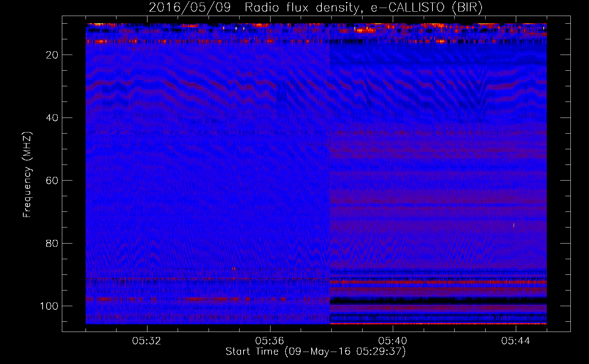Click the '40' frequency tick label
This screenshot has width=589, height=364.
[x=52, y=118]
